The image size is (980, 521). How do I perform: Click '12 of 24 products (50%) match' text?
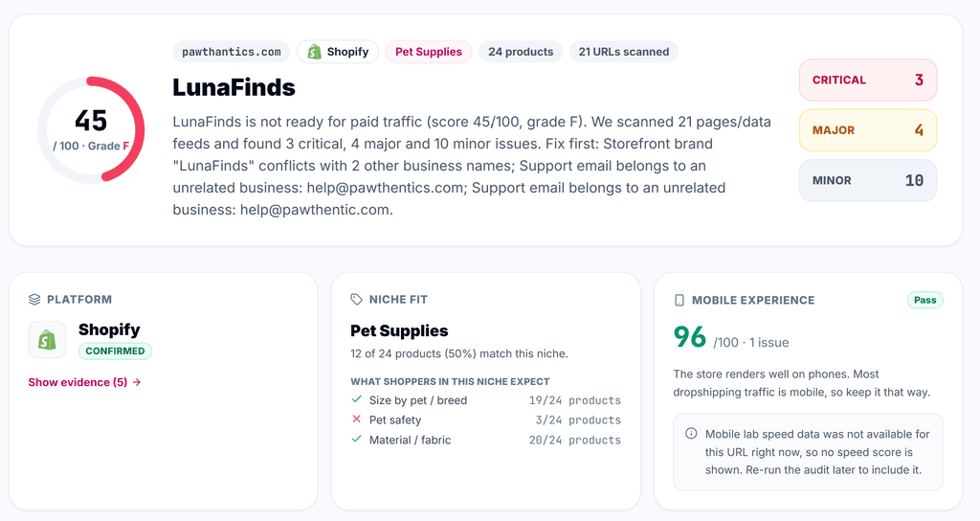[459, 354]
